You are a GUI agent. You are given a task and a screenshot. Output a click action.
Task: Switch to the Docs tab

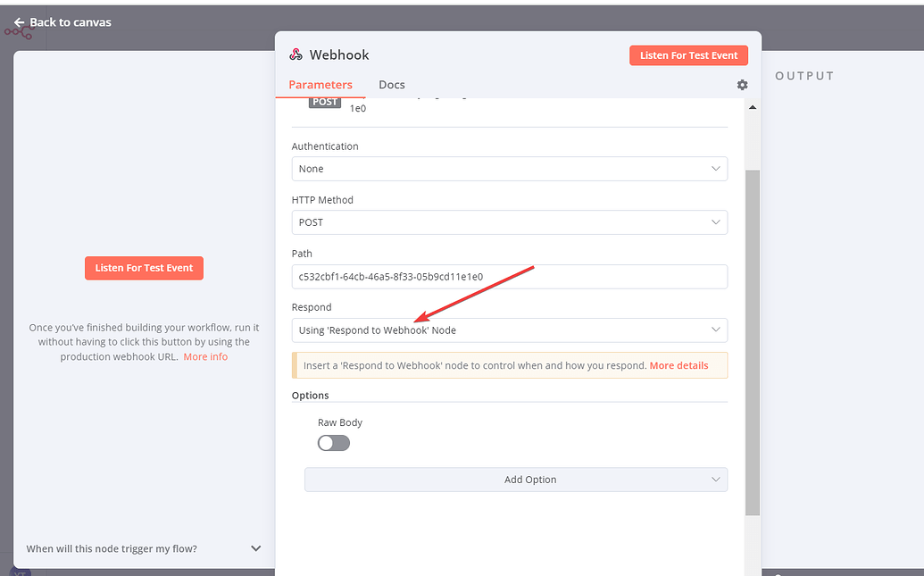pyautogui.click(x=392, y=84)
